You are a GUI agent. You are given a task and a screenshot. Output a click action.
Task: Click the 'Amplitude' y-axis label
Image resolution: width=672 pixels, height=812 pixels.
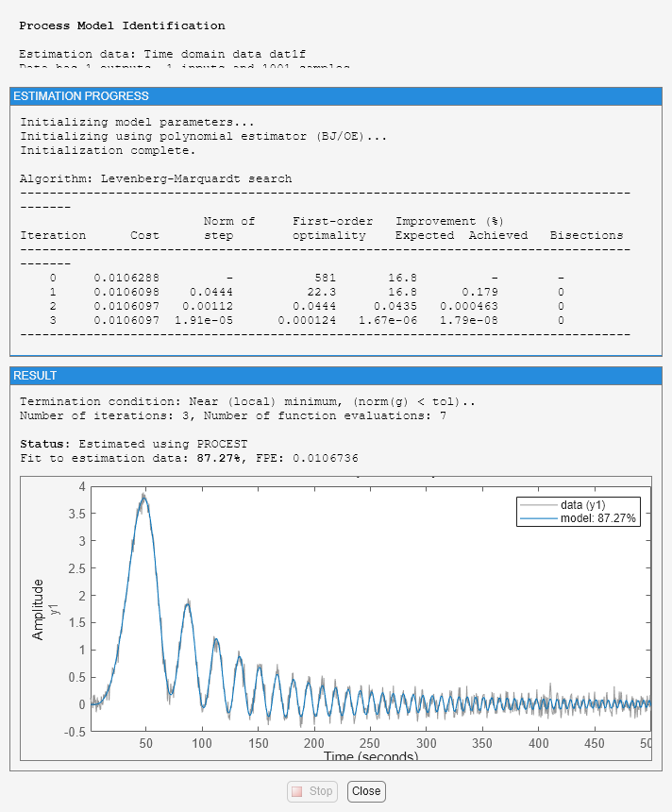[38, 610]
